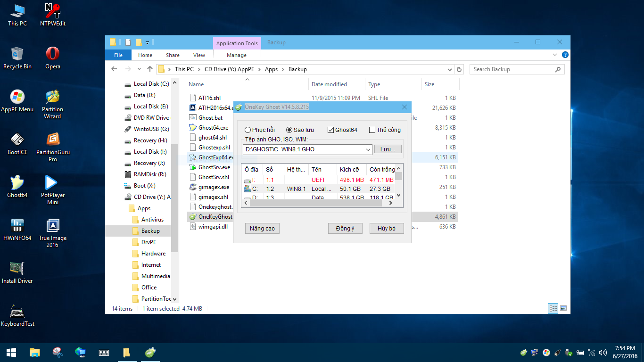Expand the GHO image path dropdown
Viewport: 644px width, 362px height.
pyautogui.click(x=368, y=149)
